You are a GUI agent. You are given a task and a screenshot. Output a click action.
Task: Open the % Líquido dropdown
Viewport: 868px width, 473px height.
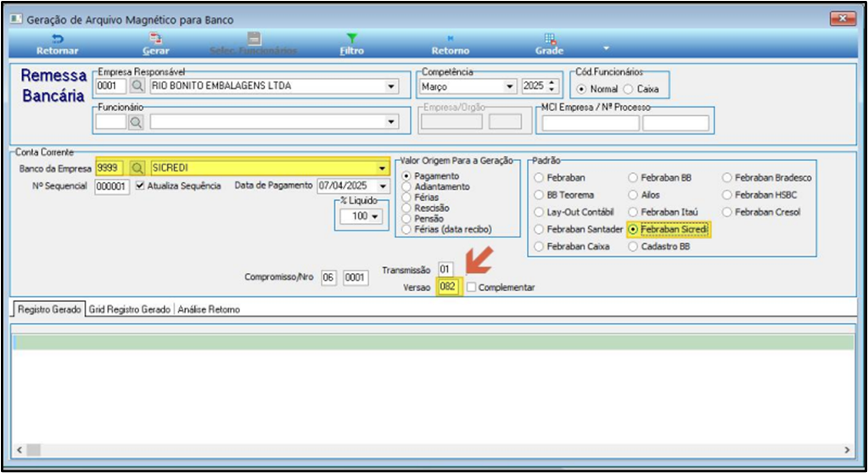[375, 216]
